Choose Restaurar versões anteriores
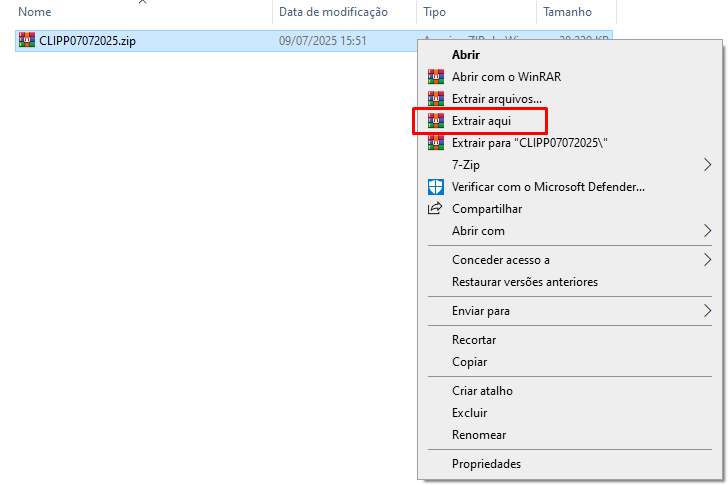This screenshot has width=728, height=485. [524, 282]
